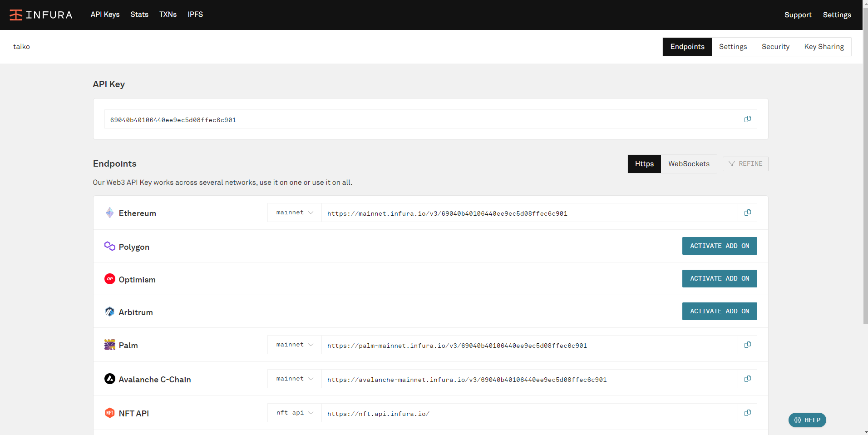Click the Refine filter button

click(745, 164)
